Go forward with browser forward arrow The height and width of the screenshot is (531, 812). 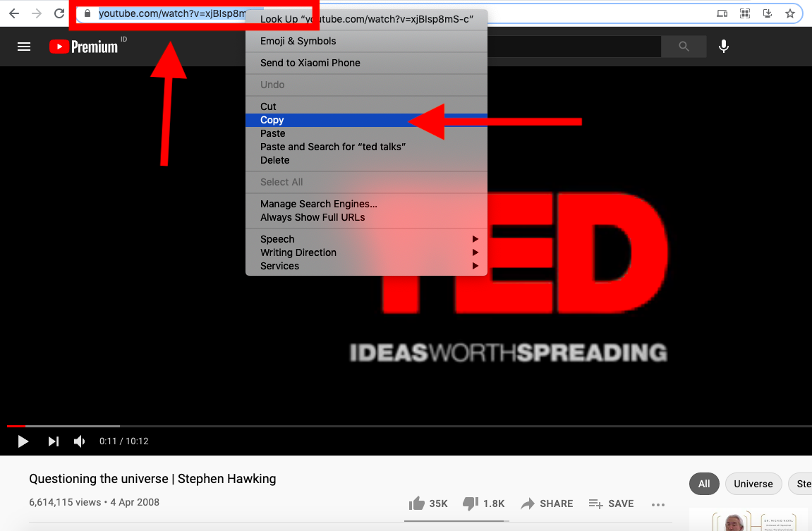click(x=36, y=13)
